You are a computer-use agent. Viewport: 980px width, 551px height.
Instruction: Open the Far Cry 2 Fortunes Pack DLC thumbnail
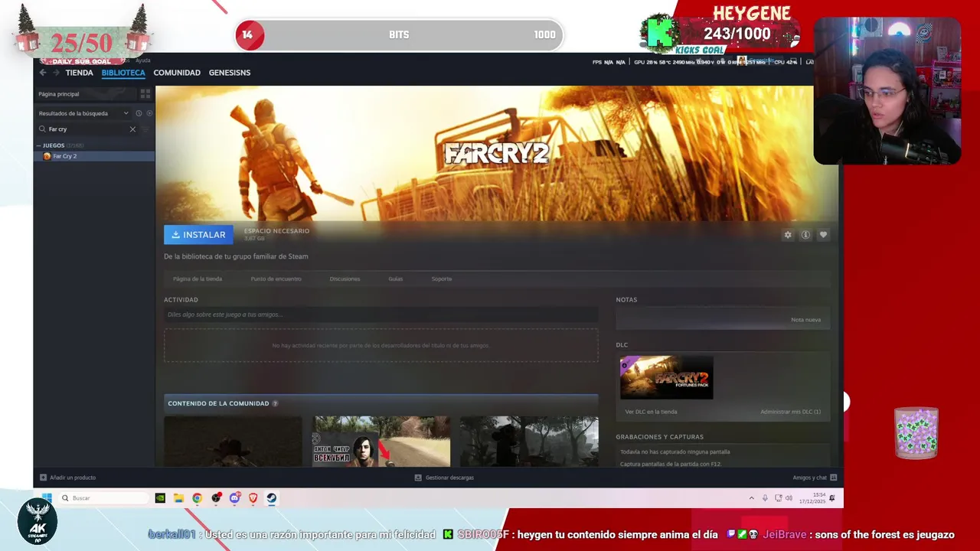tap(666, 378)
